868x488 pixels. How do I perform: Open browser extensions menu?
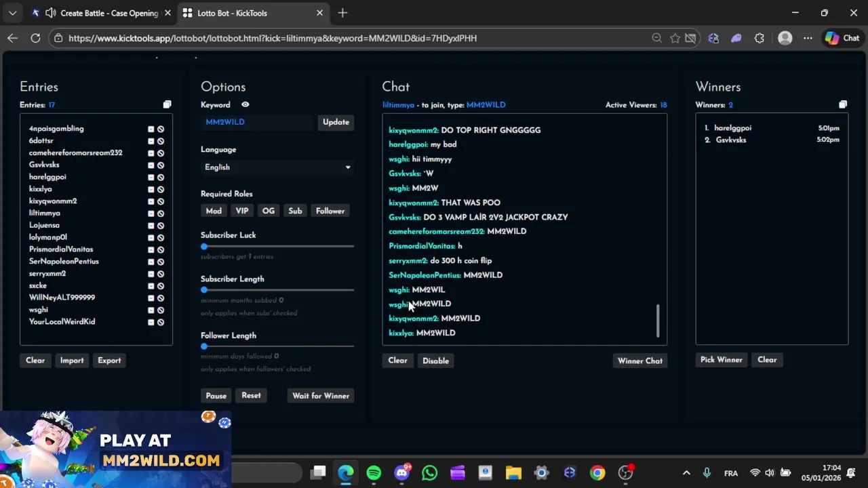click(x=759, y=38)
